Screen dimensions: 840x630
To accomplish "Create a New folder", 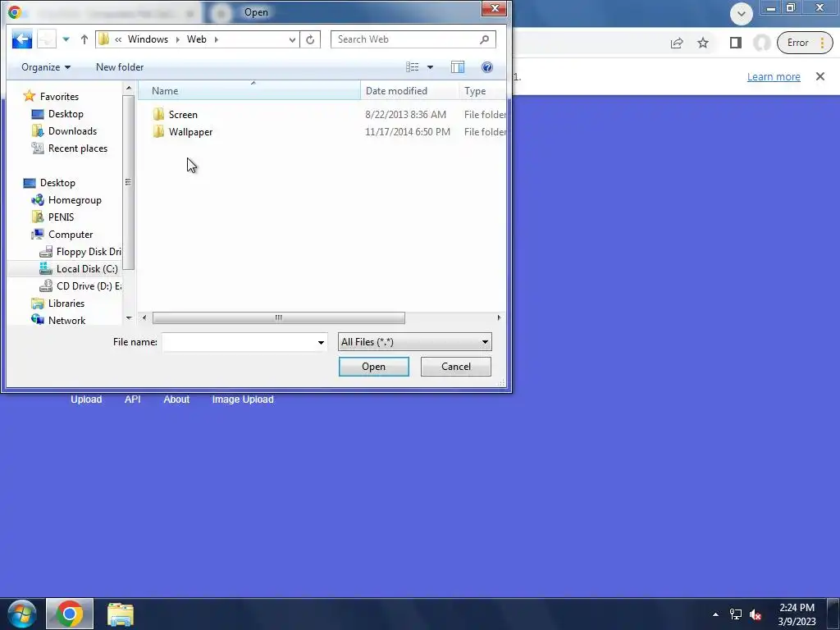I will tap(120, 67).
